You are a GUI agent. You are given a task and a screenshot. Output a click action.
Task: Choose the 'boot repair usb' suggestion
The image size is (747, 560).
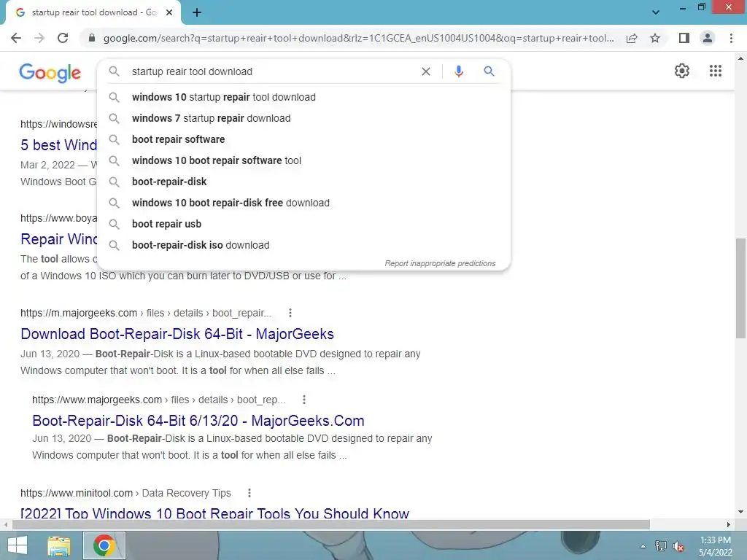click(303, 224)
